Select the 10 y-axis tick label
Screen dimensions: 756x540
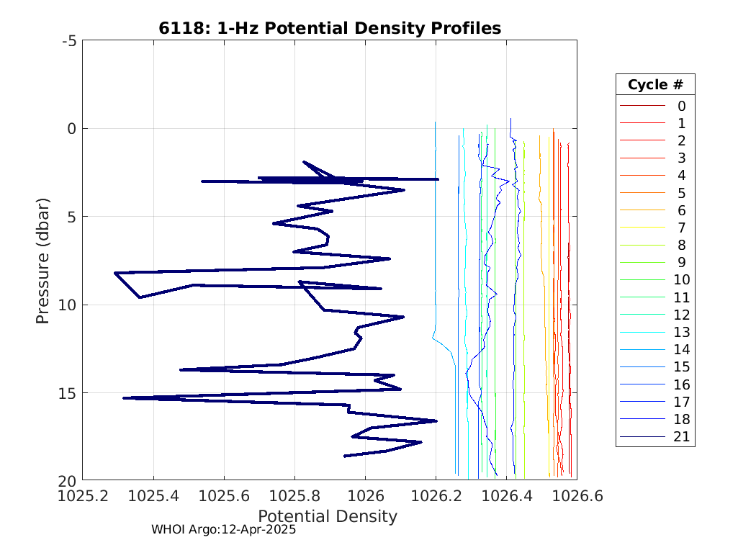click(x=68, y=305)
